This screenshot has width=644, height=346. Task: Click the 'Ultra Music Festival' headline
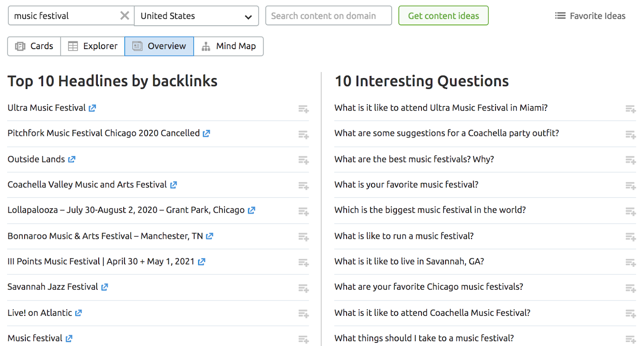(x=47, y=108)
